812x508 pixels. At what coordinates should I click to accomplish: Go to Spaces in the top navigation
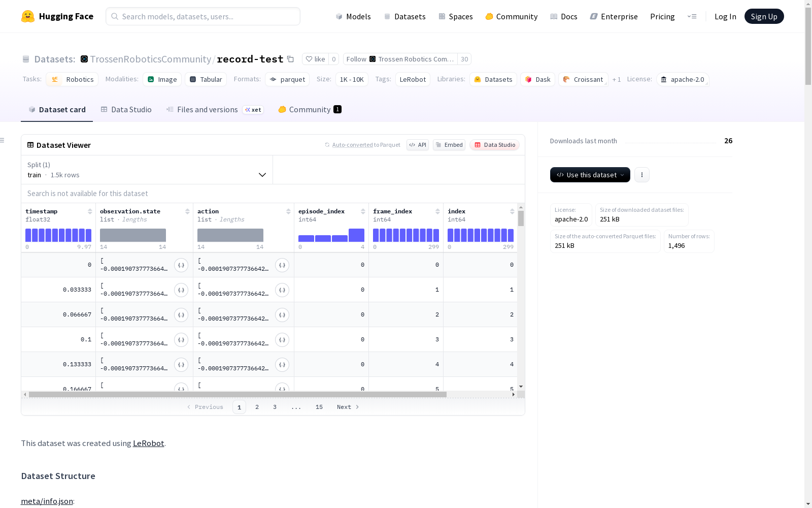[x=455, y=16]
